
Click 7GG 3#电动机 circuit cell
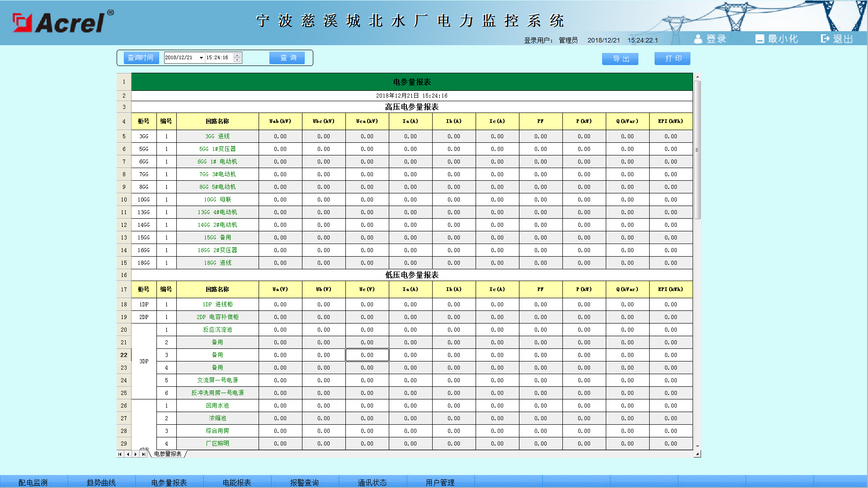217,174
